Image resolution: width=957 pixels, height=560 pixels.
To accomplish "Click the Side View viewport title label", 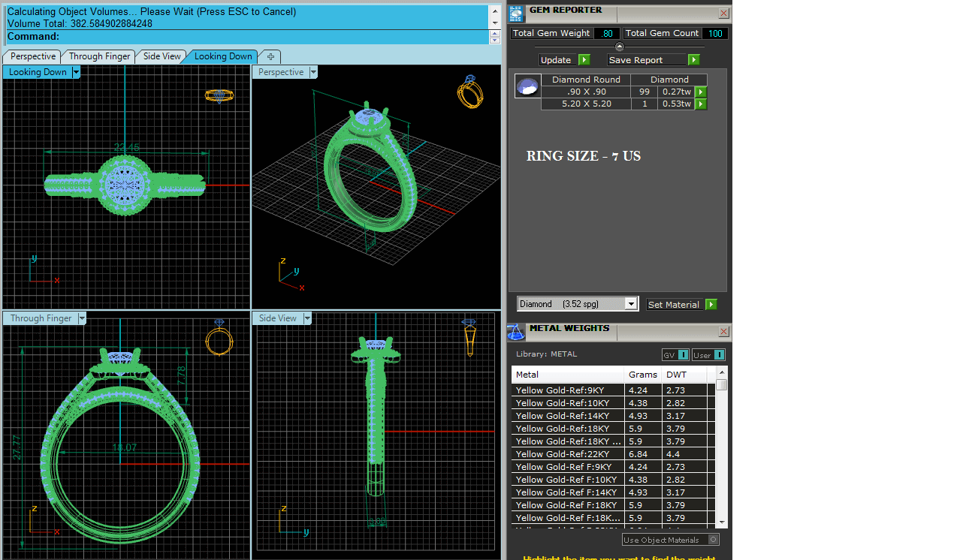I will 278,318.
